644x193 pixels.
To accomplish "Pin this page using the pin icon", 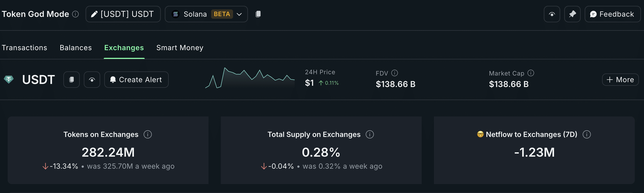I will [572, 14].
